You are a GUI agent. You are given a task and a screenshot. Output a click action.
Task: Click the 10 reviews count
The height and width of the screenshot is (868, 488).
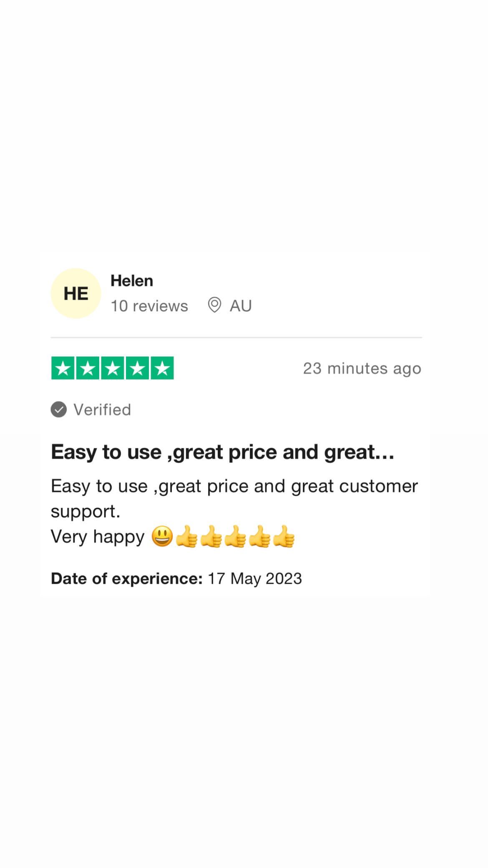point(149,306)
